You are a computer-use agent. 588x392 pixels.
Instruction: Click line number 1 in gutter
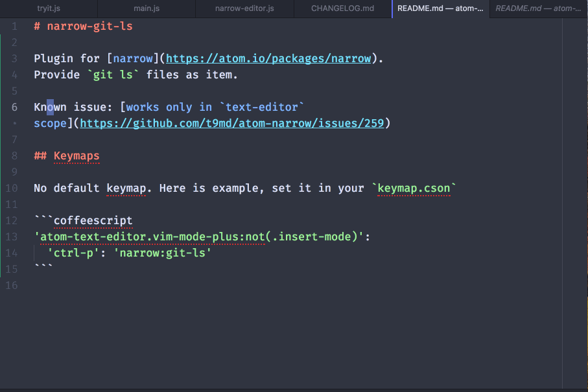click(14, 26)
